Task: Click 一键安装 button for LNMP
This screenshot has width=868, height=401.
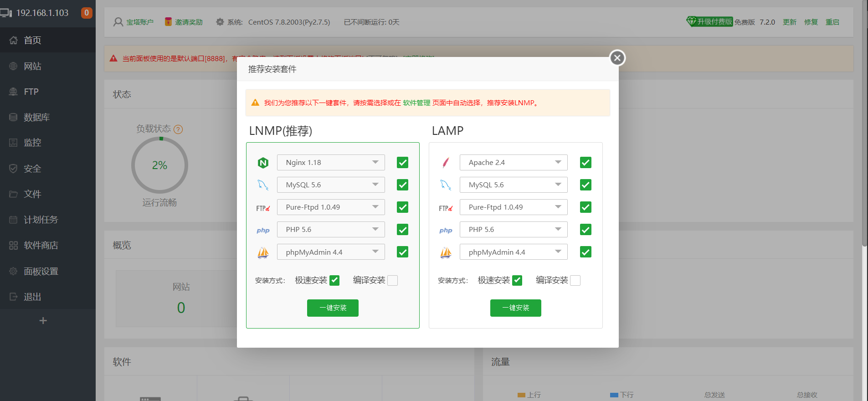Action: click(x=333, y=308)
